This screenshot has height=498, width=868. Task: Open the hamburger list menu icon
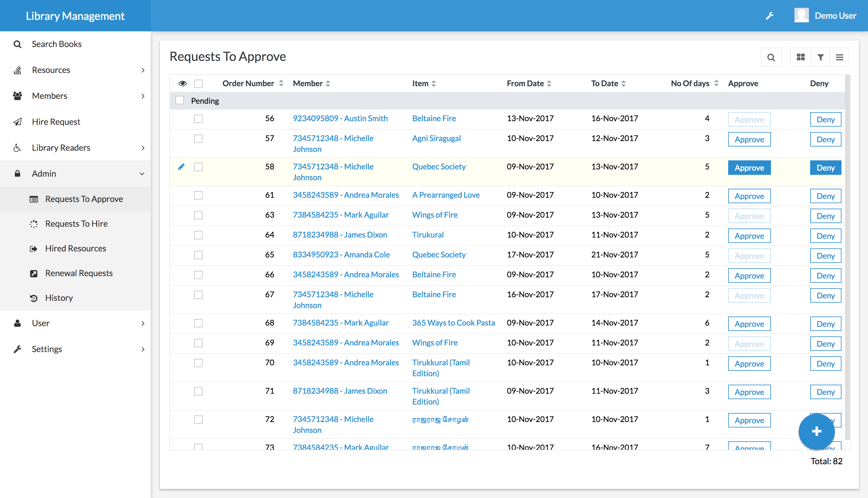[x=840, y=58]
